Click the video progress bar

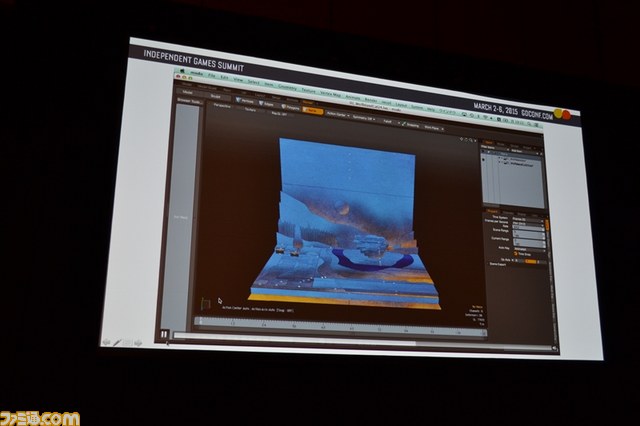pyautogui.click(x=360, y=343)
